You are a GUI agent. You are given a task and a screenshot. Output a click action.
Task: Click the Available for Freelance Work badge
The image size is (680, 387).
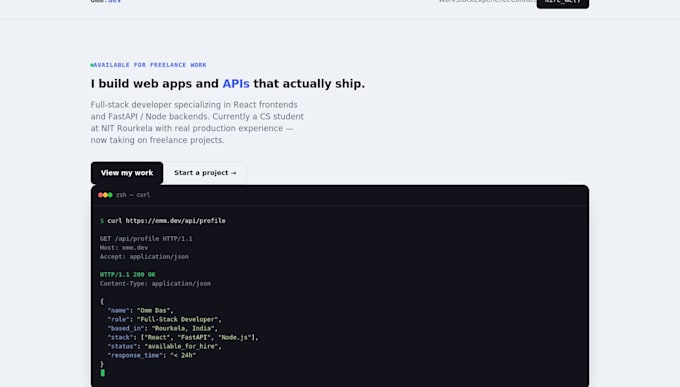click(x=148, y=65)
